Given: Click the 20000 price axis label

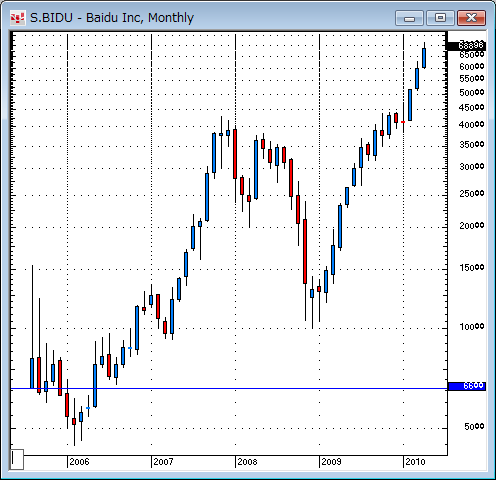Looking at the screenshot, I should (x=472, y=226).
